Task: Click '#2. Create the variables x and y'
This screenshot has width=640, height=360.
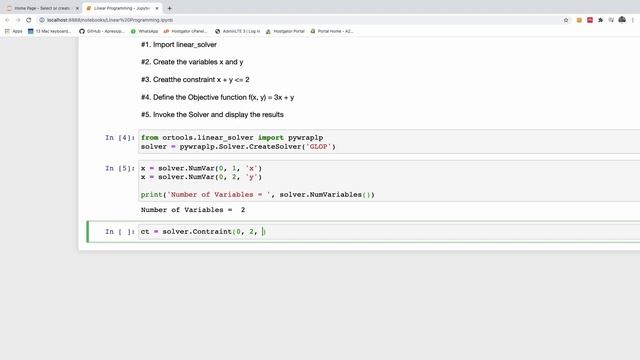Action: [x=192, y=62]
